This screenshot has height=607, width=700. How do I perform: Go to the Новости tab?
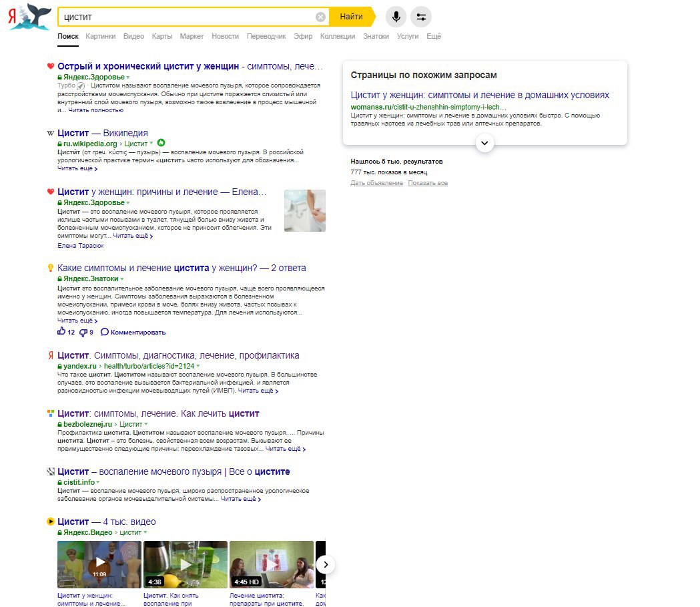tap(225, 36)
